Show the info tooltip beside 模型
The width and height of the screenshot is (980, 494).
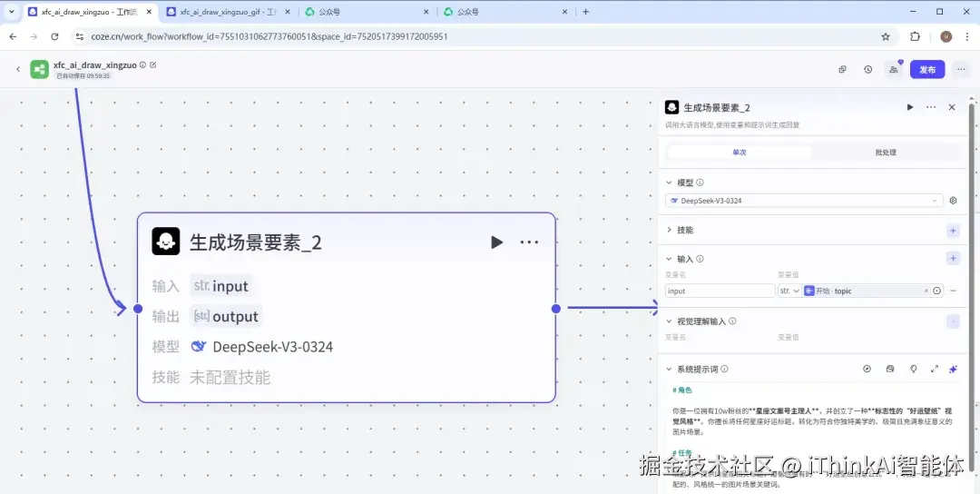point(700,183)
